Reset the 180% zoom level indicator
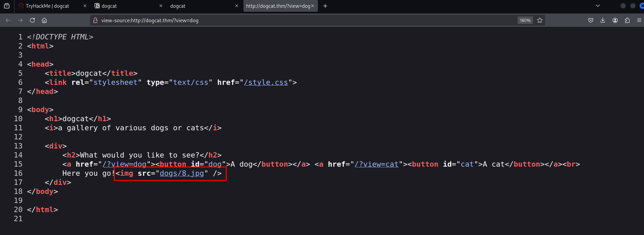The width and height of the screenshot is (644, 235). (525, 20)
